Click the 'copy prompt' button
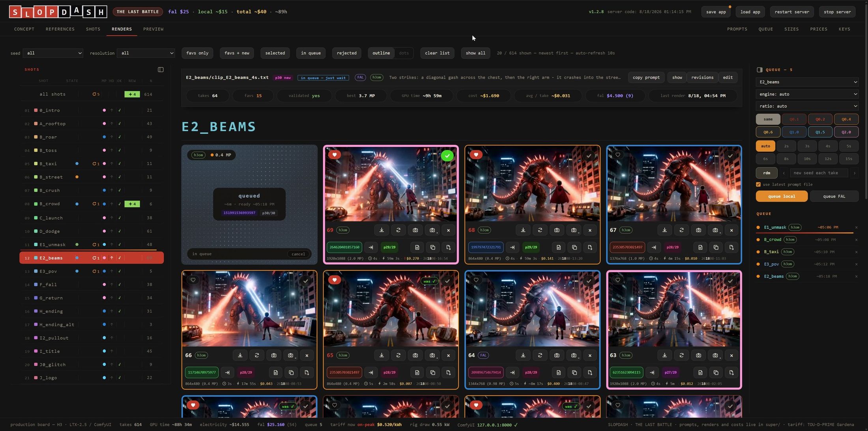 tap(646, 77)
